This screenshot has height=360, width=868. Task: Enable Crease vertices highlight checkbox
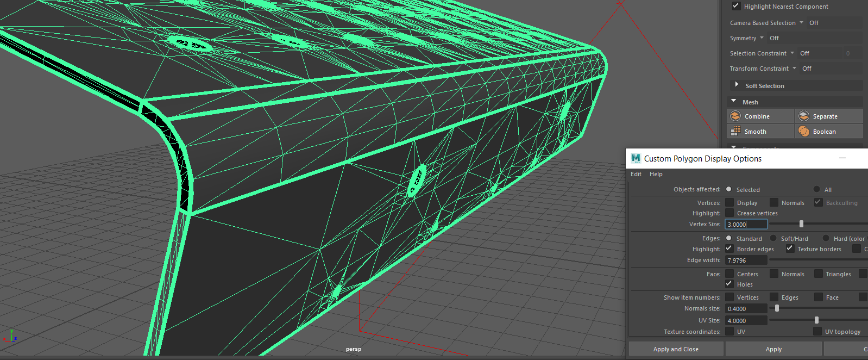[729, 213]
